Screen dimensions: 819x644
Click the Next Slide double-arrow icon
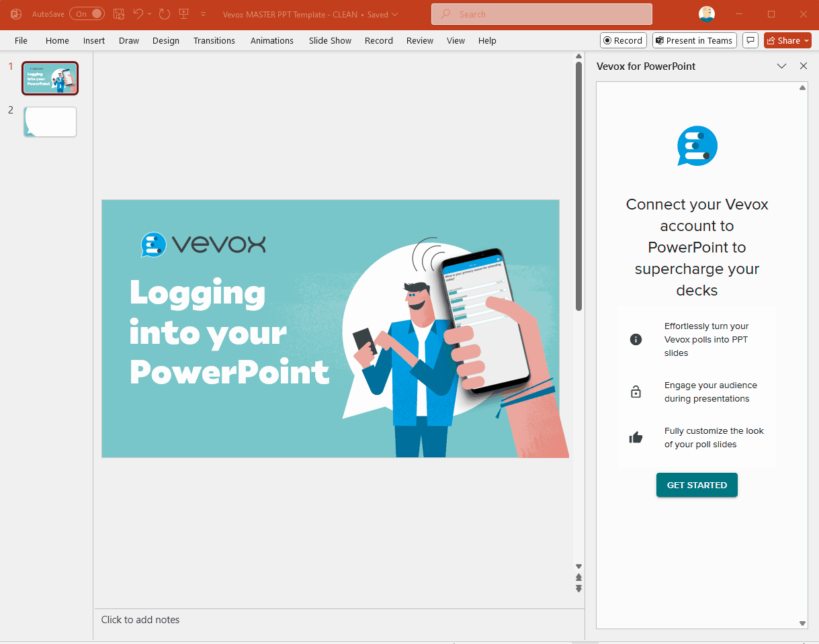coord(578,589)
